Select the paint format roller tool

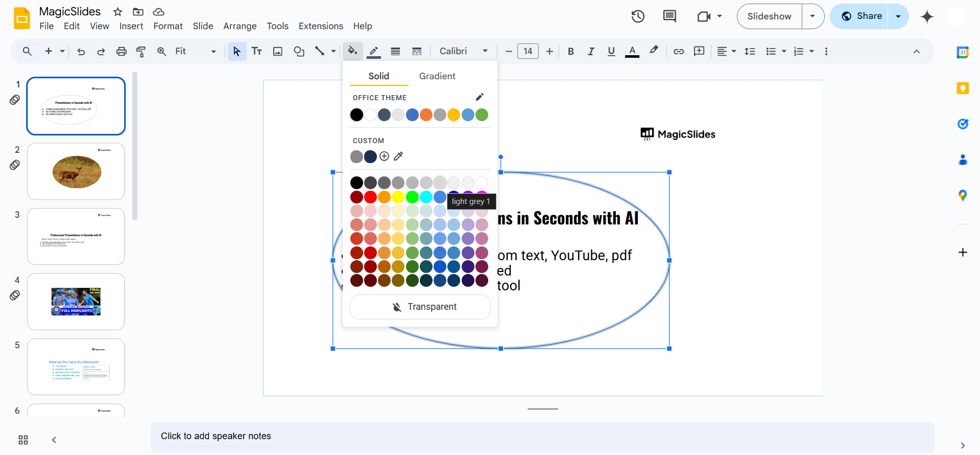coord(141,51)
